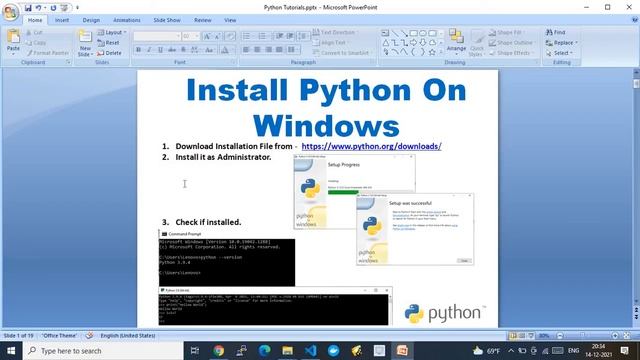The width and height of the screenshot is (640, 360).
Task: Click the Reset slide button
Action: pyautogui.click(x=108, y=42)
